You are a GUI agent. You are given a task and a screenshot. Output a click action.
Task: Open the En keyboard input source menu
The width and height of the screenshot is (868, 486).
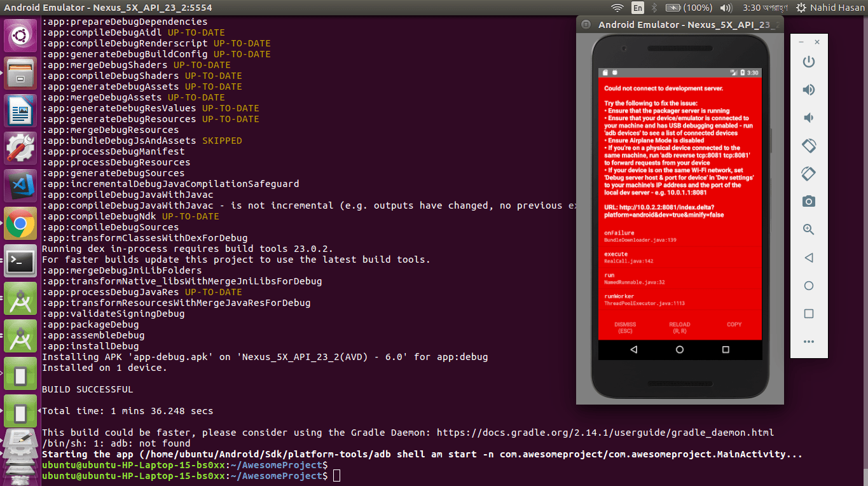[x=637, y=8]
